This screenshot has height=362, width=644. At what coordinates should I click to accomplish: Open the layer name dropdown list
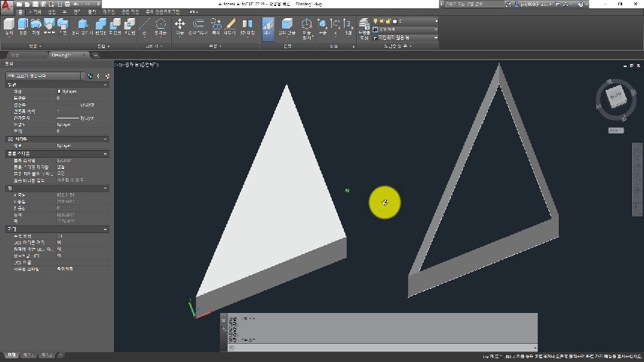pos(436,21)
